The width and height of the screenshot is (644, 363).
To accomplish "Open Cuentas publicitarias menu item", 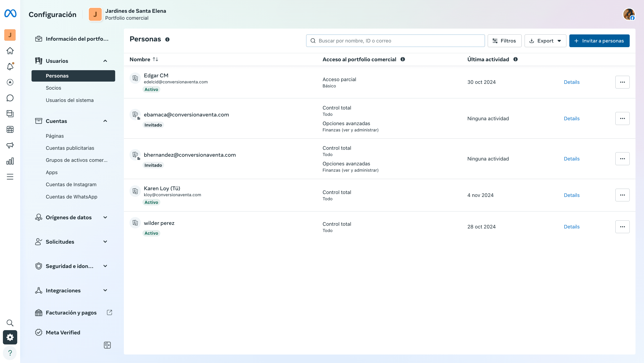I will pos(70,148).
